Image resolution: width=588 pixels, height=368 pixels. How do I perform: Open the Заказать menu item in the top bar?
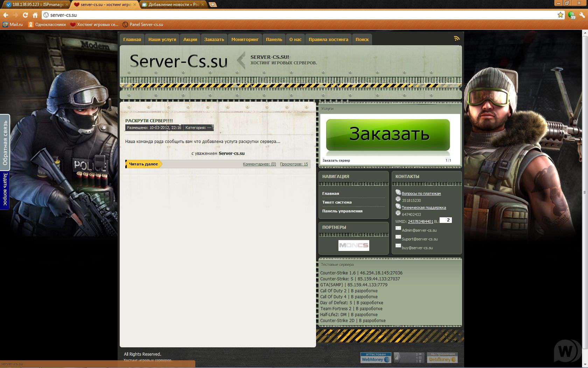214,40
